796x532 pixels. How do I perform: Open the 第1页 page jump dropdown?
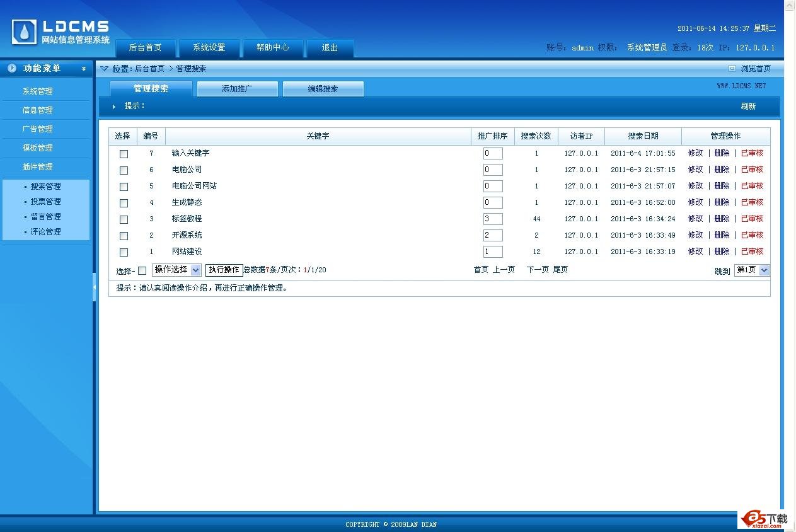[x=752, y=270]
